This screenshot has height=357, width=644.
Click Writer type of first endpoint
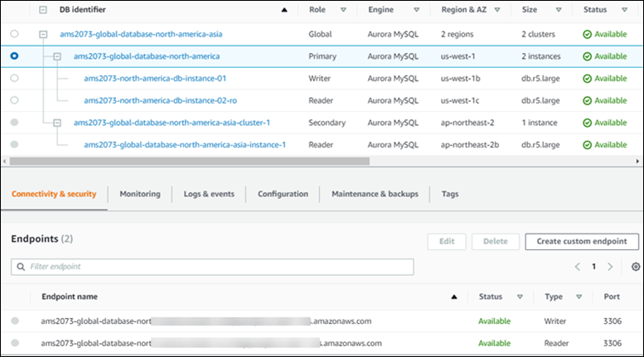click(554, 321)
